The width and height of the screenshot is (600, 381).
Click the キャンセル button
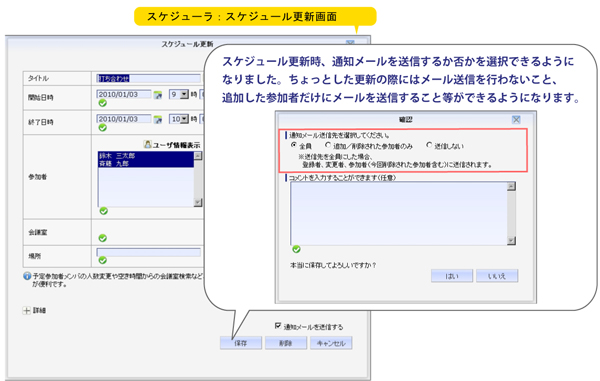tap(331, 343)
